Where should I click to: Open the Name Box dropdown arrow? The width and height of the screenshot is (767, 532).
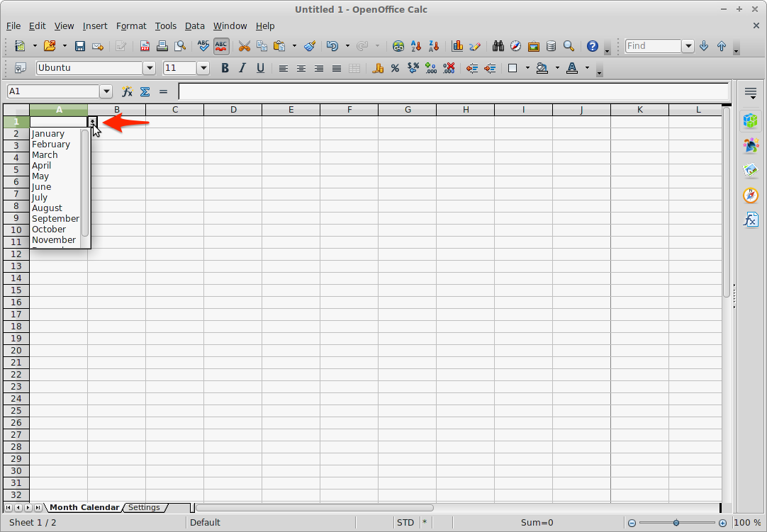click(106, 91)
